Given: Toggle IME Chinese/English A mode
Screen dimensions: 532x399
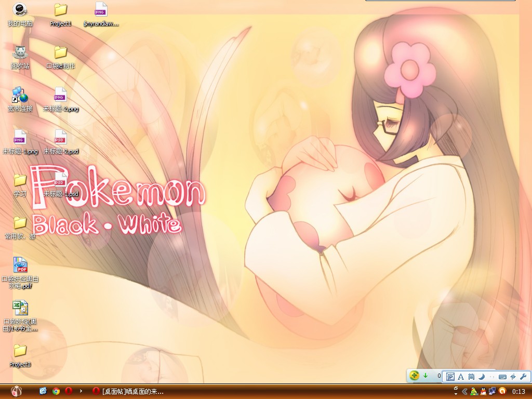Looking at the screenshot, I should (x=461, y=377).
